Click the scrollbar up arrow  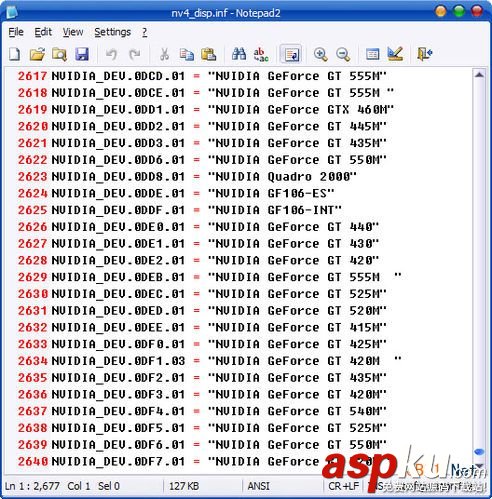tap(479, 75)
